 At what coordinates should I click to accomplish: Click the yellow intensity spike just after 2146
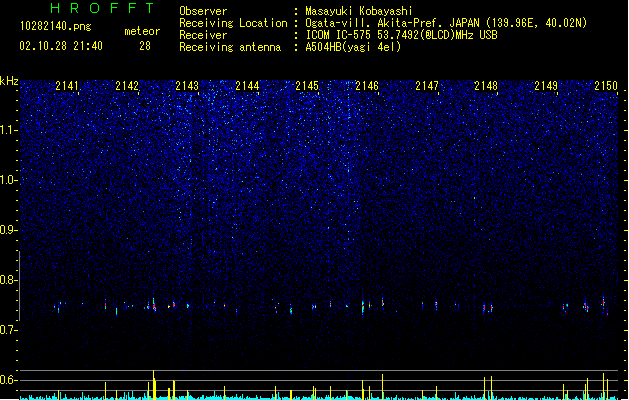point(382,386)
